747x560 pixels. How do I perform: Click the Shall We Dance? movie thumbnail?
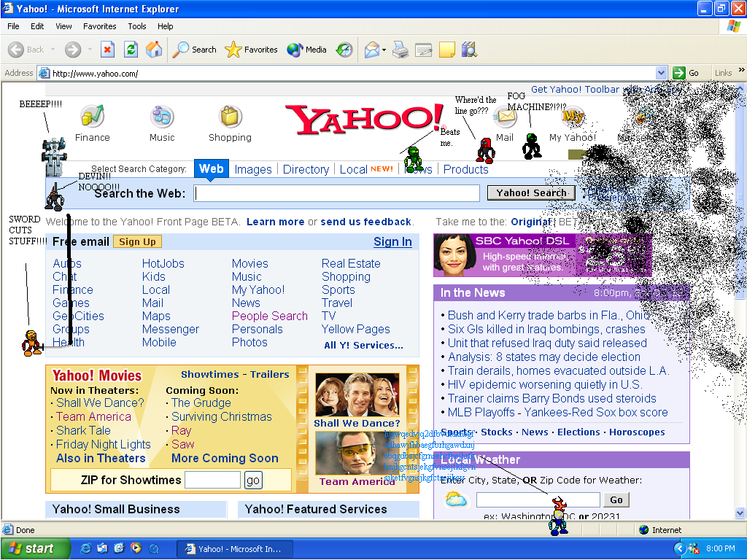point(357,394)
